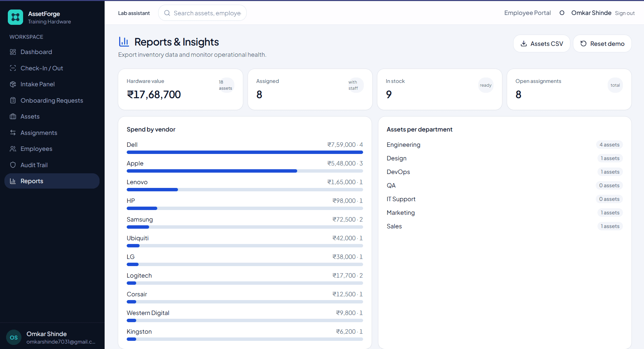
Task: Select the IT Support department row
Action: [x=504, y=199]
